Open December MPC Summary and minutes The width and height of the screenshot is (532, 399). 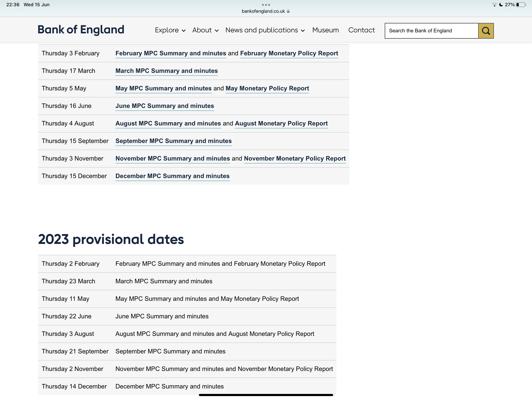pyautogui.click(x=173, y=176)
